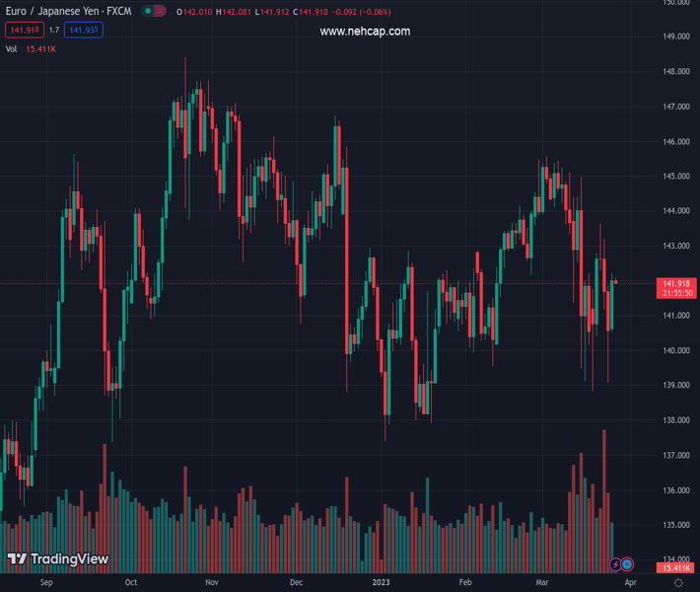Click the Mar label on time axis
The image size is (700, 592).
pos(542,583)
